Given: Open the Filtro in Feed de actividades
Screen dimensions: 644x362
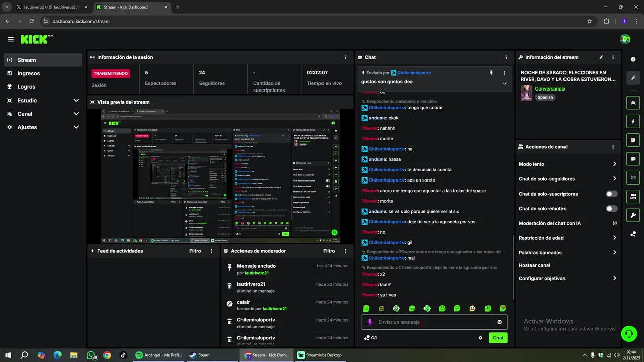Looking at the screenshot, I should [x=195, y=251].
